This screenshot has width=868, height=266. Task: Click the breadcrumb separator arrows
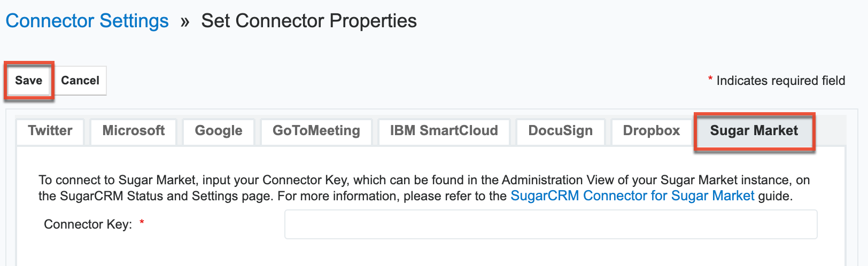point(185,22)
